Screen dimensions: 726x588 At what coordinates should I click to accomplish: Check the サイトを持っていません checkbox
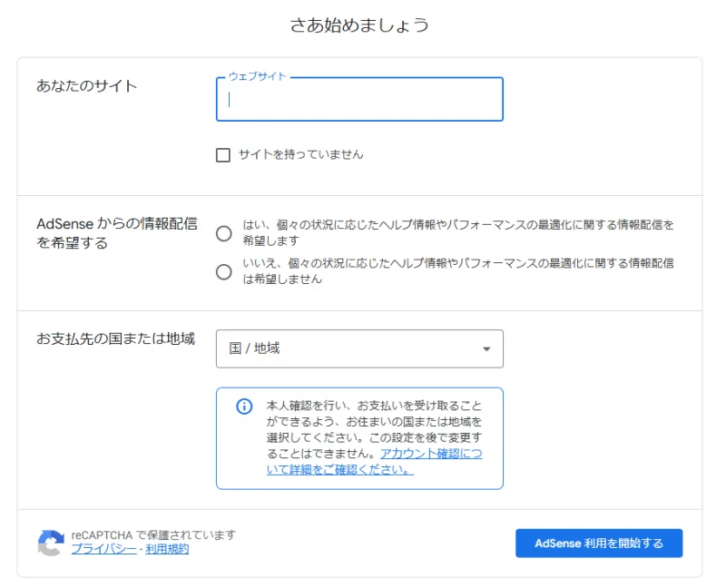pyautogui.click(x=223, y=155)
